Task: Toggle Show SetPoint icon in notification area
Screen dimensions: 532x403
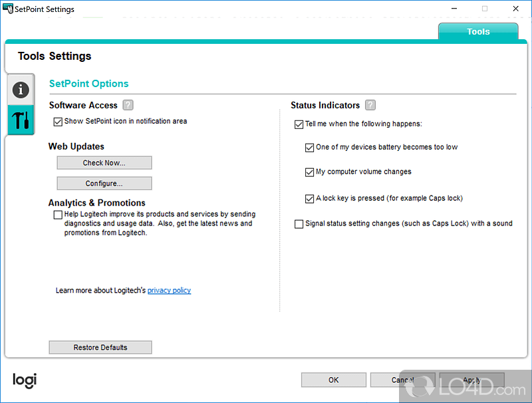Action: (x=58, y=122)
